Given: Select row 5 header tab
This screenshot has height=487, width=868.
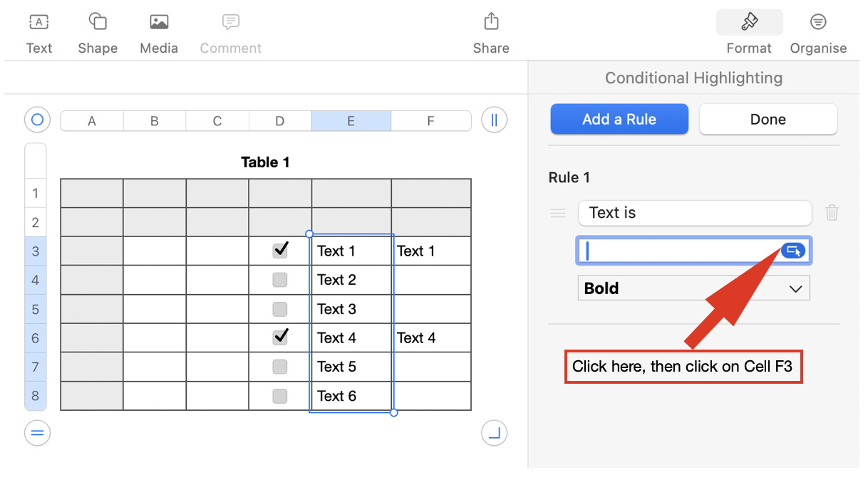Looking at the screenshot, I should pos(36,310).
